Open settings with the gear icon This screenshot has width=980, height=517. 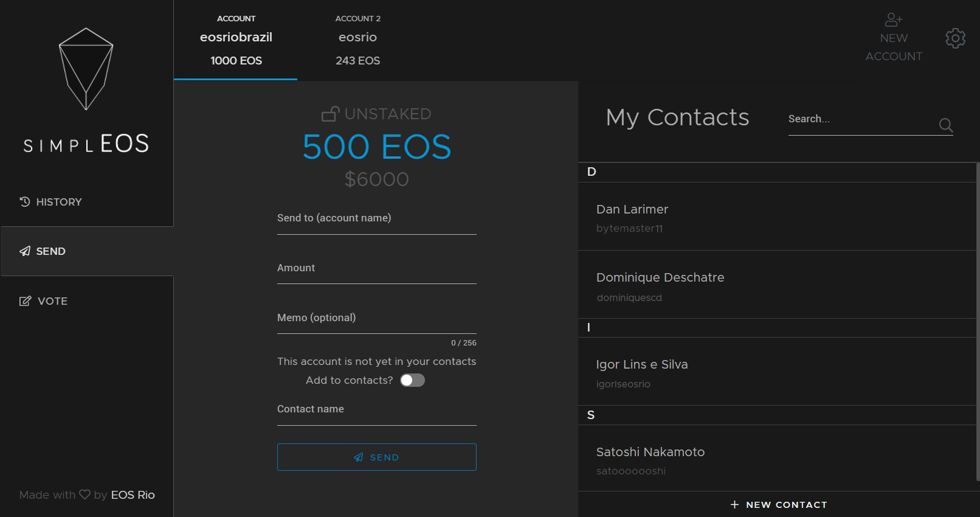(955, 38)
